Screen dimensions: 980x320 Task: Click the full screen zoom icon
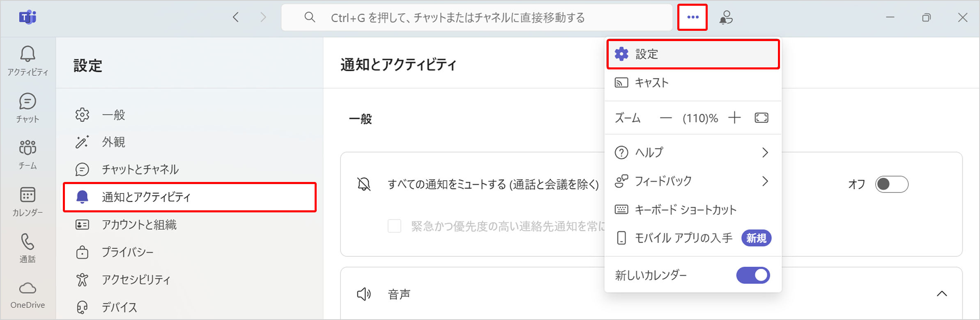tap(761, 118)
